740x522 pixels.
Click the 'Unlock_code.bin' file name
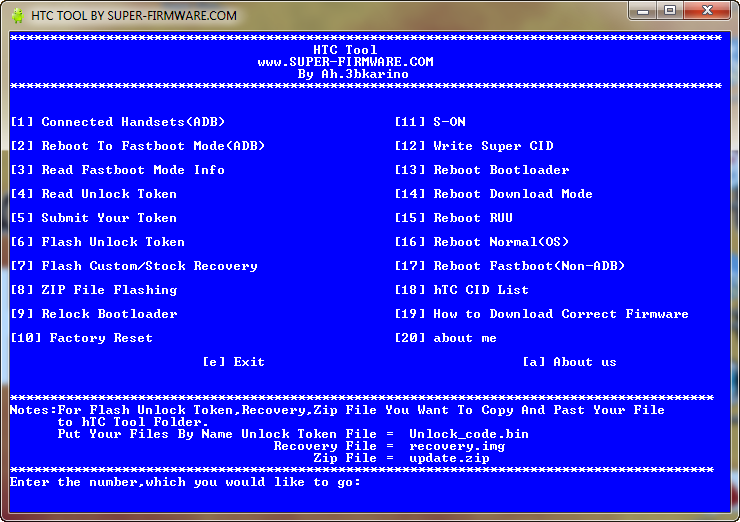pos(469,434)
